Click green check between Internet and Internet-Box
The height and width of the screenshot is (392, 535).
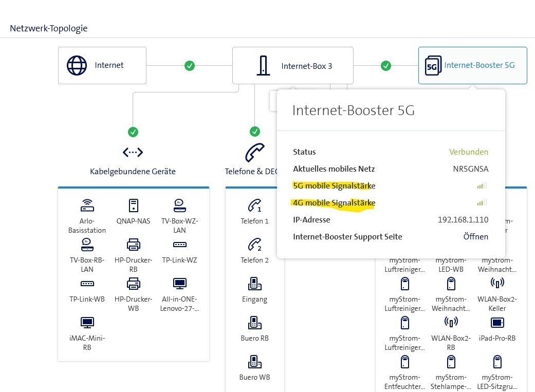tap(190, 66)
